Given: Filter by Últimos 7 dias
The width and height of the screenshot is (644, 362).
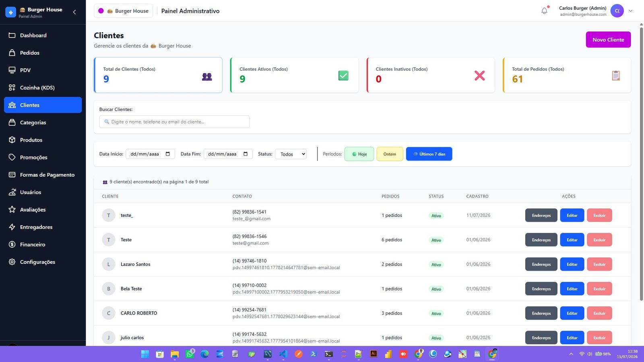Looking at the screenshot, I should (429, 154).
